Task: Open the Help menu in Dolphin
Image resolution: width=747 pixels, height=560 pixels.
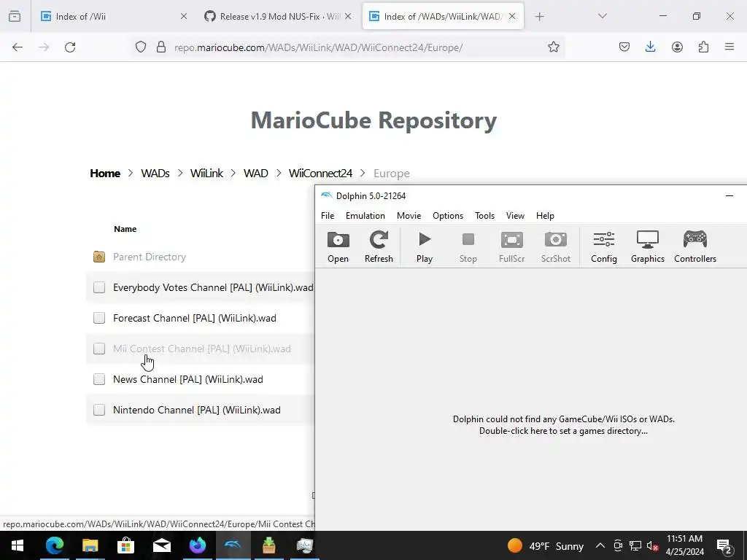Action: click(x=545, y=216)
